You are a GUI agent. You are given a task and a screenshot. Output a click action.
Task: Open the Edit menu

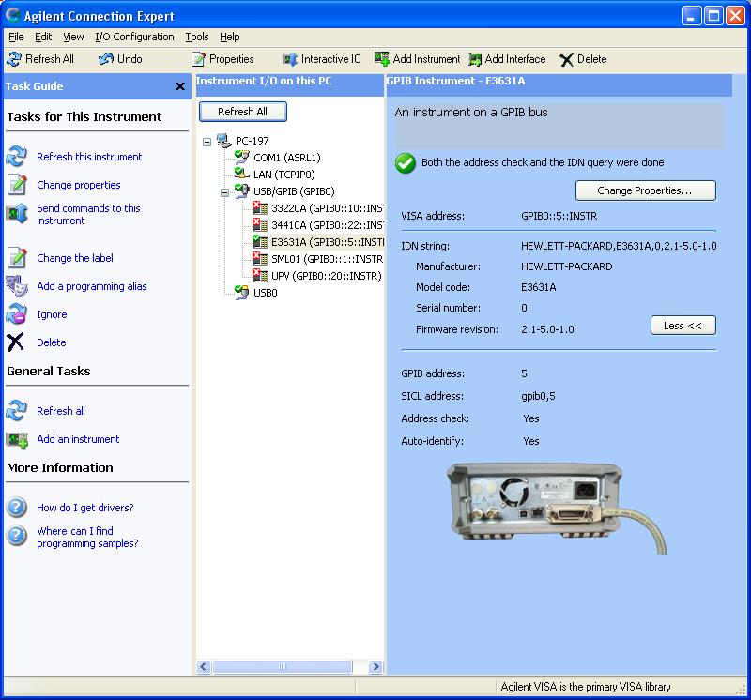[43, 37]
